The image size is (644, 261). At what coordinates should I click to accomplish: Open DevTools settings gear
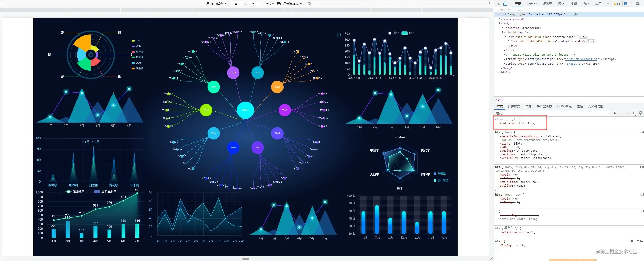(x=638, y=4)
